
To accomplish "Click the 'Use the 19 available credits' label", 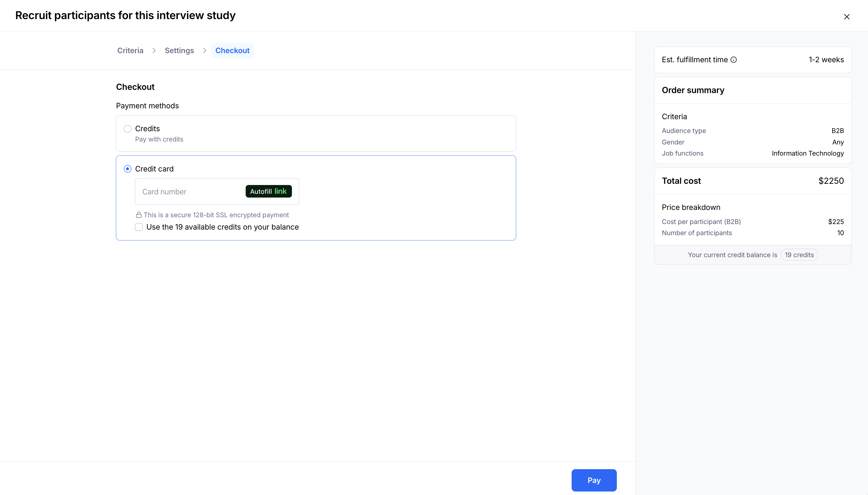I will point(222,227).
